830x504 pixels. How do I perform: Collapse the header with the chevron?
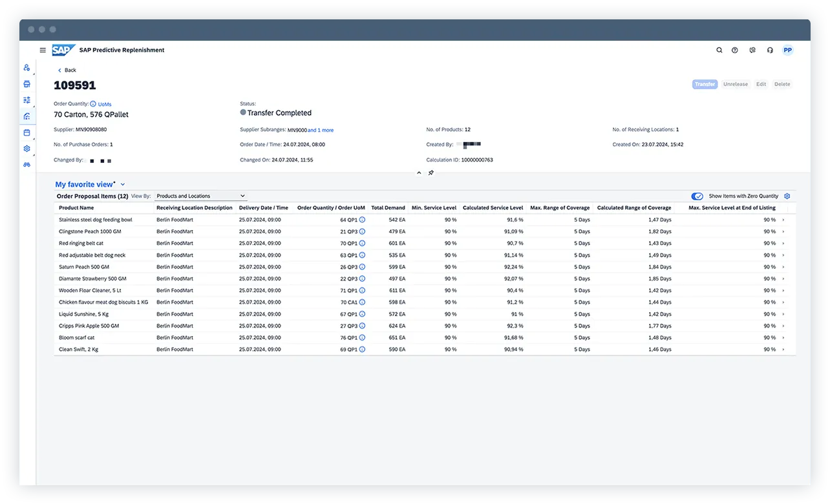click(x=419, y=173)
